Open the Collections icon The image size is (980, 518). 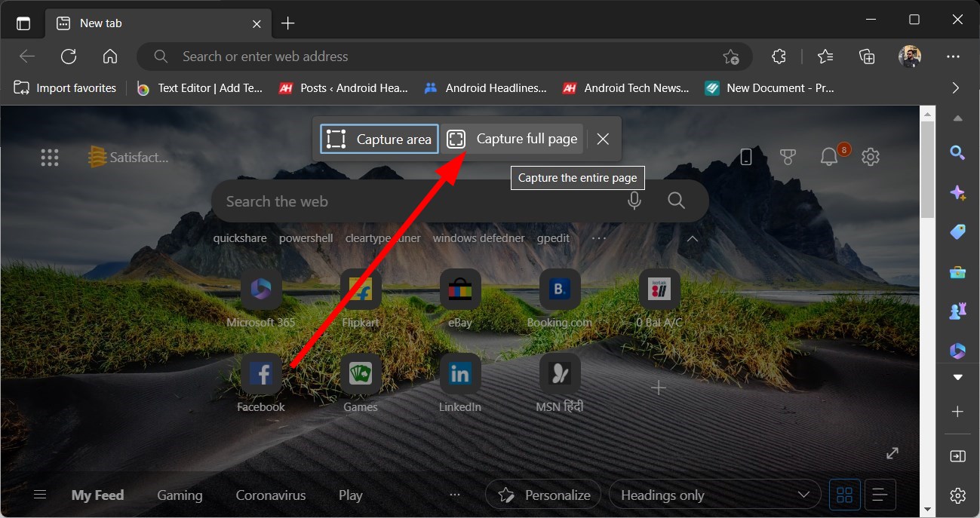867,57
